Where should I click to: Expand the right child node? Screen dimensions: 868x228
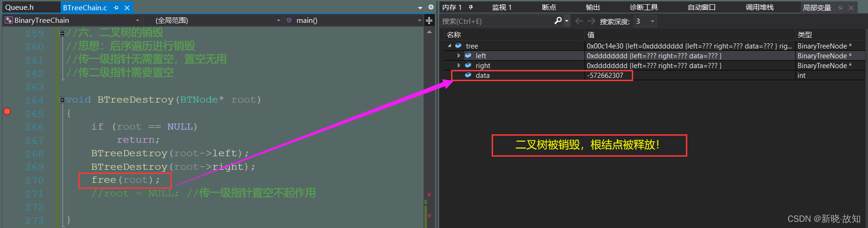coord(459,65)
